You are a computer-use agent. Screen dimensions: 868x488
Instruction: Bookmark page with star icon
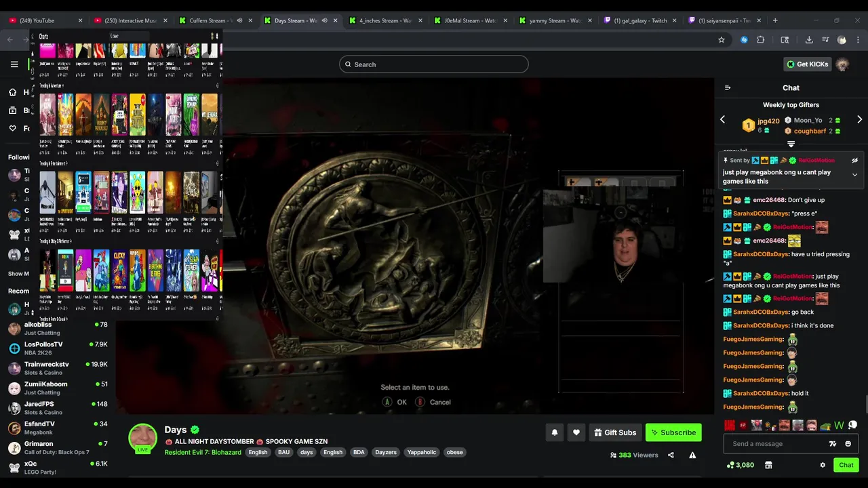pyautogui.click(x=722, y=40)
